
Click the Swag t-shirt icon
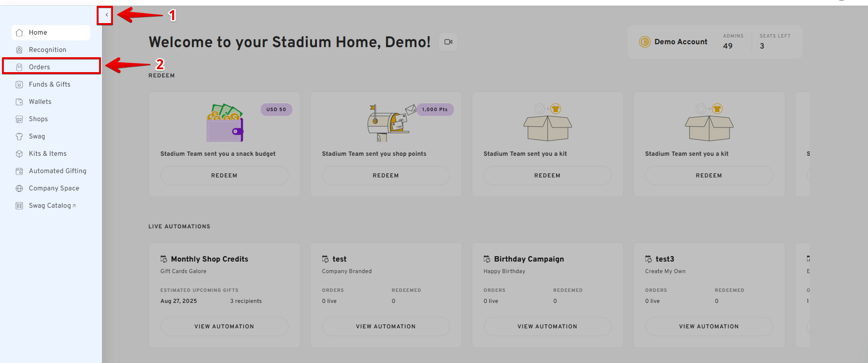click(19, 137)
